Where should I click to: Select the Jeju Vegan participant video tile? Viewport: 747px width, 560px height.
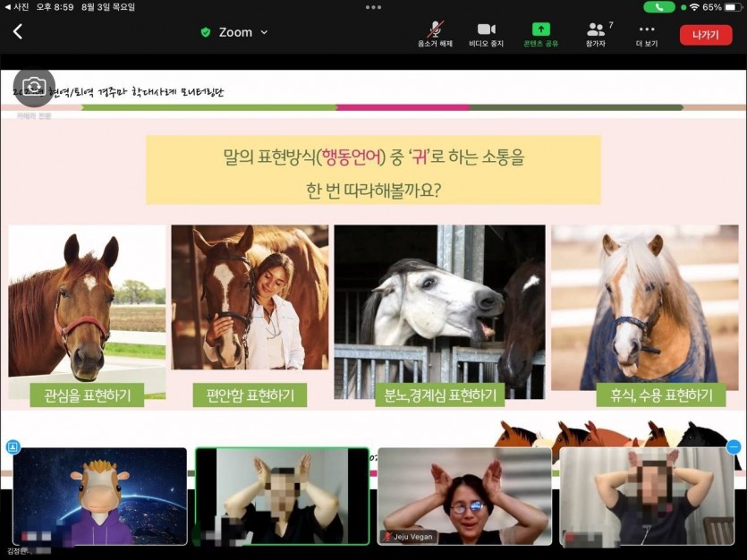464,496
